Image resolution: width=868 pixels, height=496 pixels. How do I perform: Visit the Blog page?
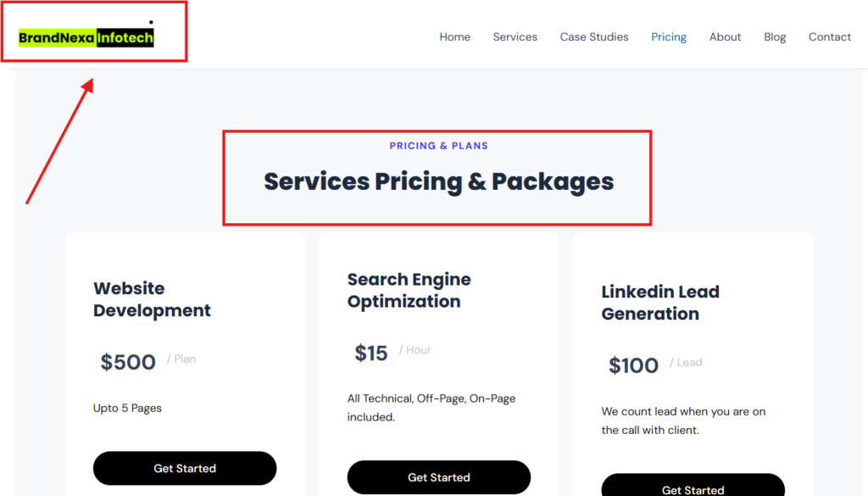tap(775, 36)
